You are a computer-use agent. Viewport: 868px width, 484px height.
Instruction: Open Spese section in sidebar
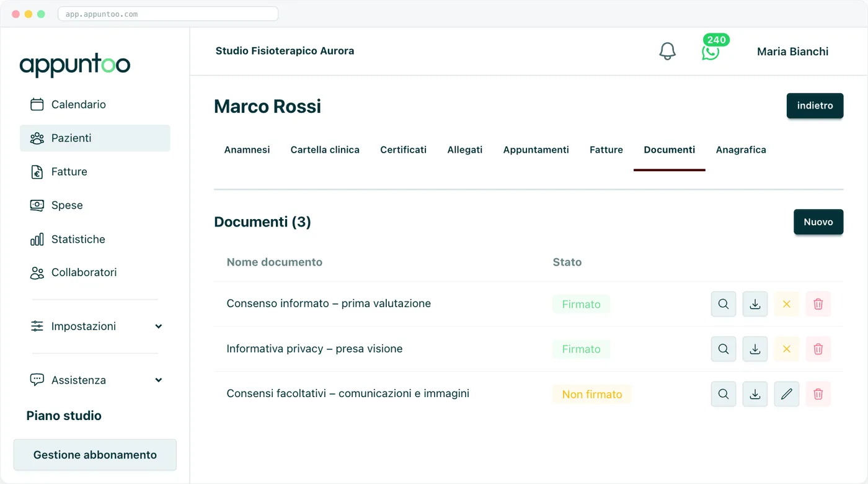95,205
